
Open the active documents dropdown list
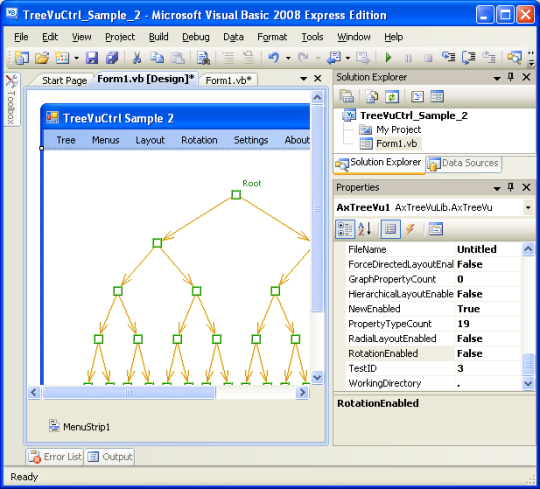303,79
